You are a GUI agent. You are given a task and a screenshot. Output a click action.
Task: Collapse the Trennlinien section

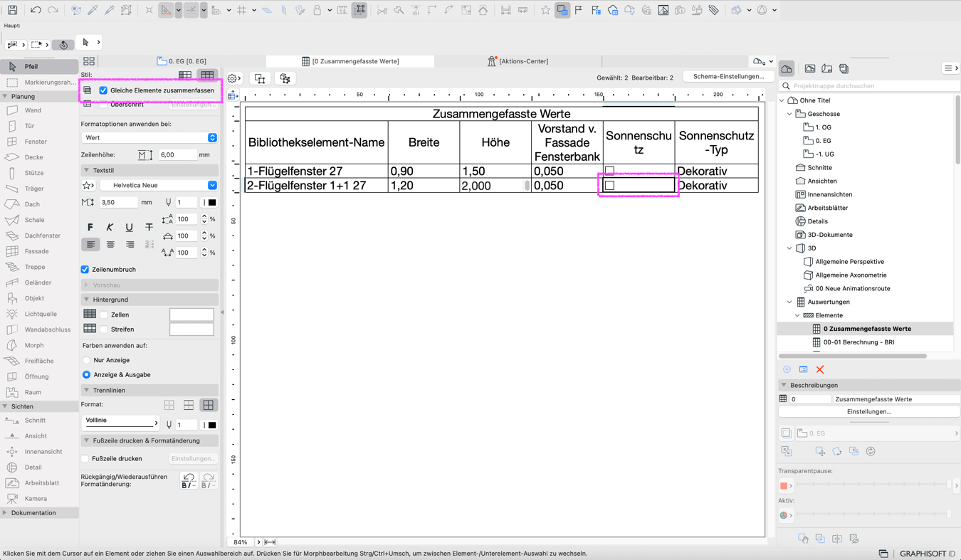point(86,390)
